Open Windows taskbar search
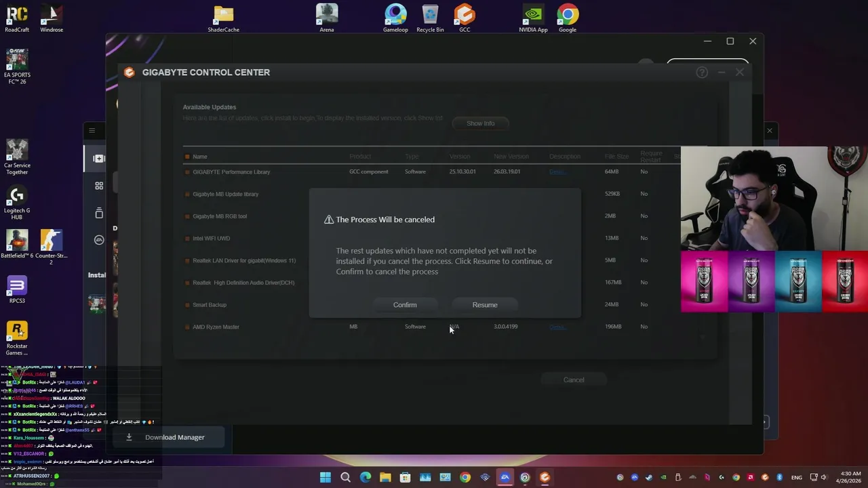868x488 pixels. point(345,477)
